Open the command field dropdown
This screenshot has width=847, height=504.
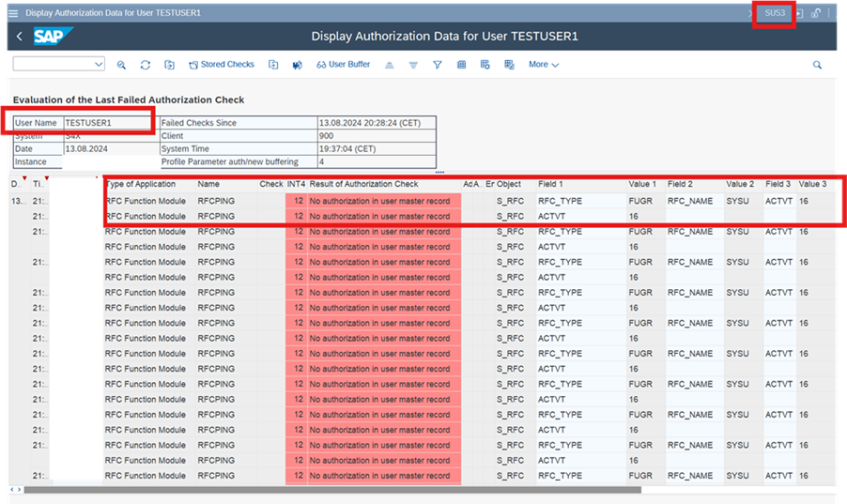[99, 65]
